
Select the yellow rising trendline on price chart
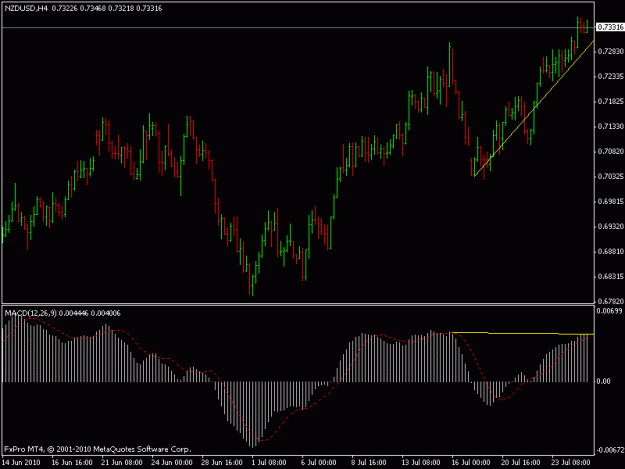point(534,108)
